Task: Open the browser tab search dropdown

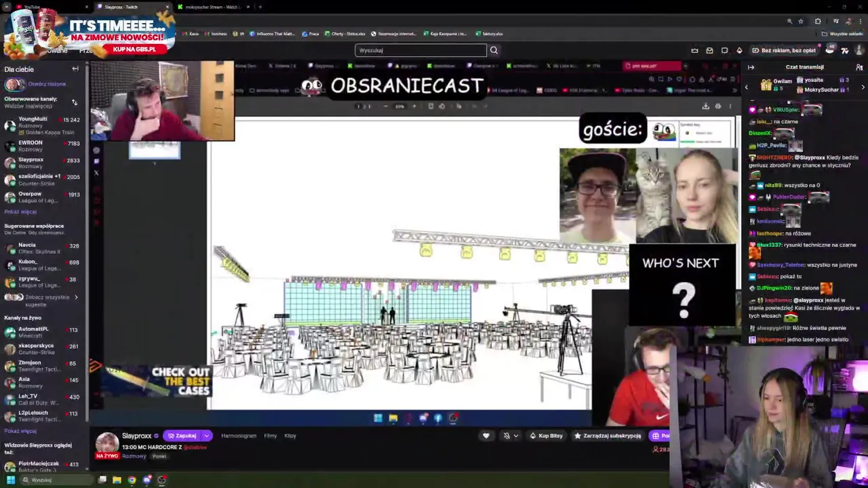Action: [x=5, y=7]
